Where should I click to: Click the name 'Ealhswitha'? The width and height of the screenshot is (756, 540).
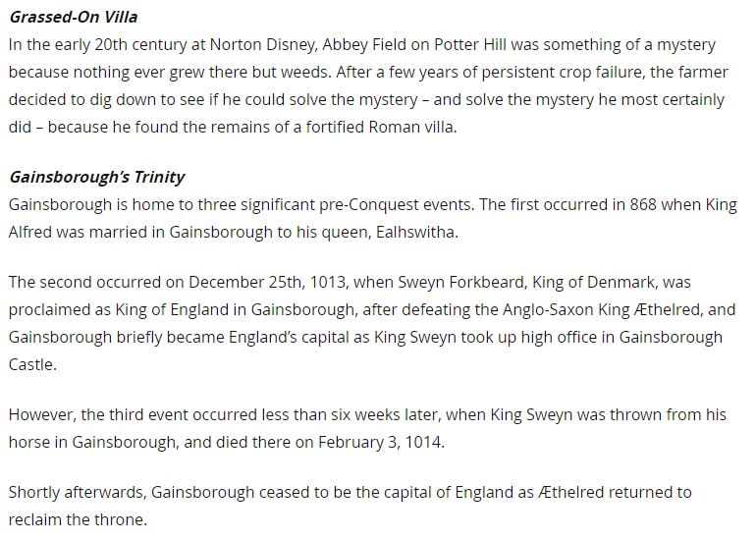tap(416, 233)
